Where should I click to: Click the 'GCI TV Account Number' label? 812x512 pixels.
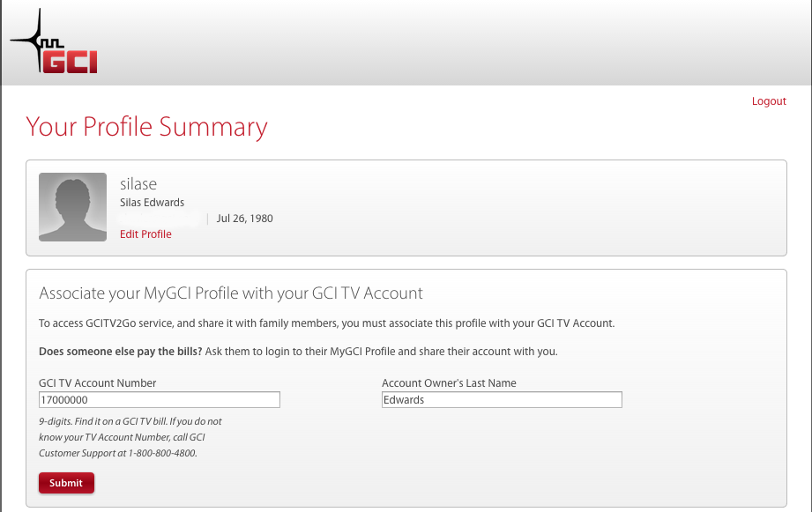point(97,383)
